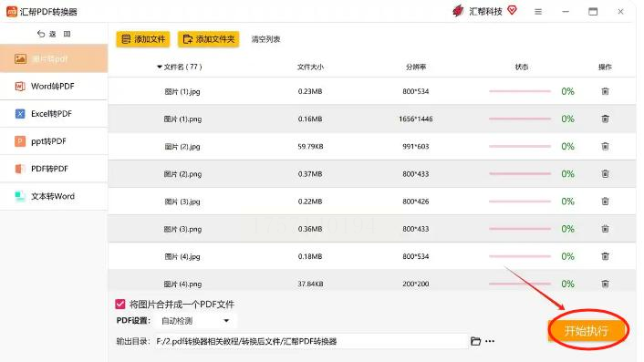
Task: Click the 汇帮PDF转换器 app logo
Action: [x=12, y=12]
